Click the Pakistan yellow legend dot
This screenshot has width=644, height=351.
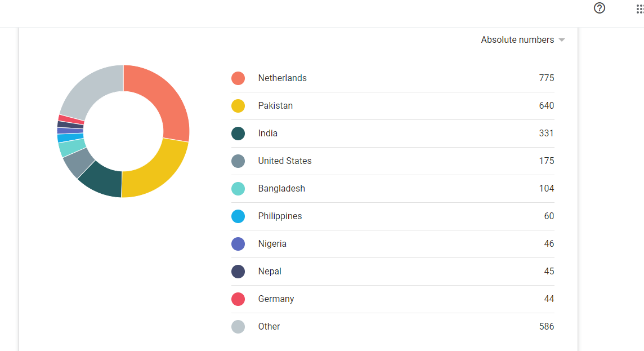click(x=238, y=105)
